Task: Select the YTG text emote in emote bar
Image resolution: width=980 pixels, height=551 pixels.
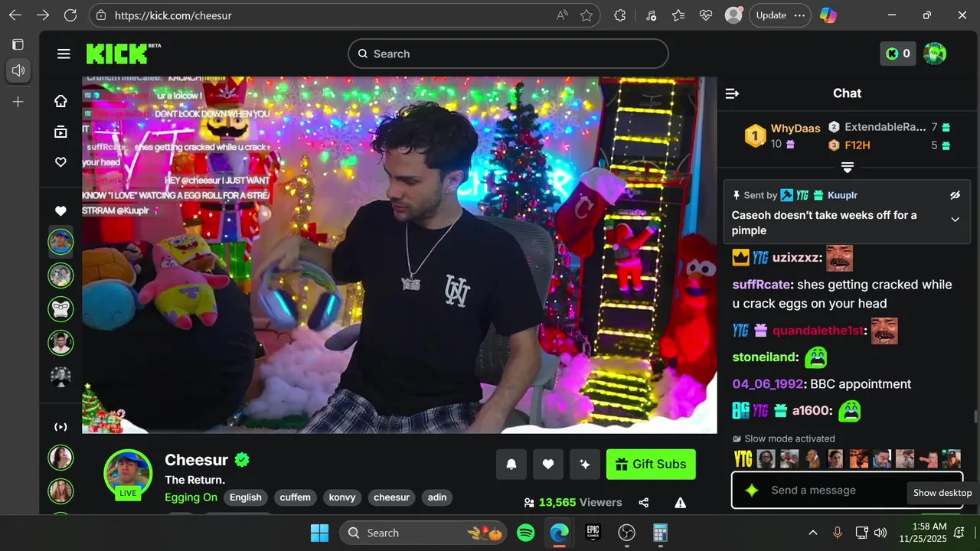Action: click(x=743, y=458)
